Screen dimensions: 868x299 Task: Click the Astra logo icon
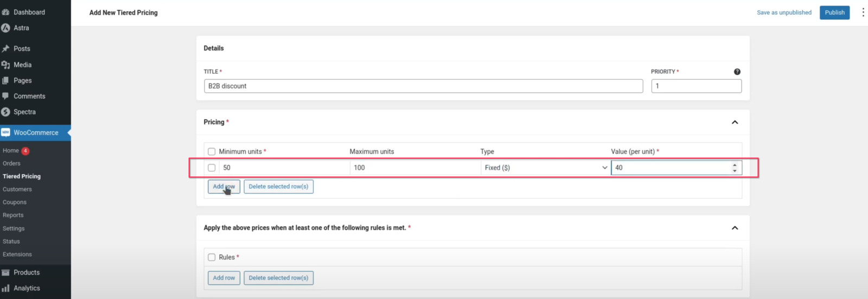click(6, 28)
